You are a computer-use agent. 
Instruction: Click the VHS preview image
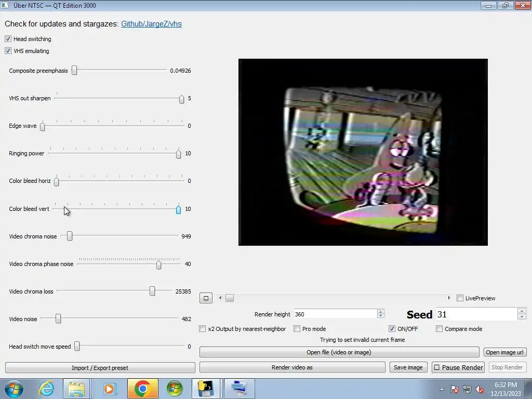(363, 152)
